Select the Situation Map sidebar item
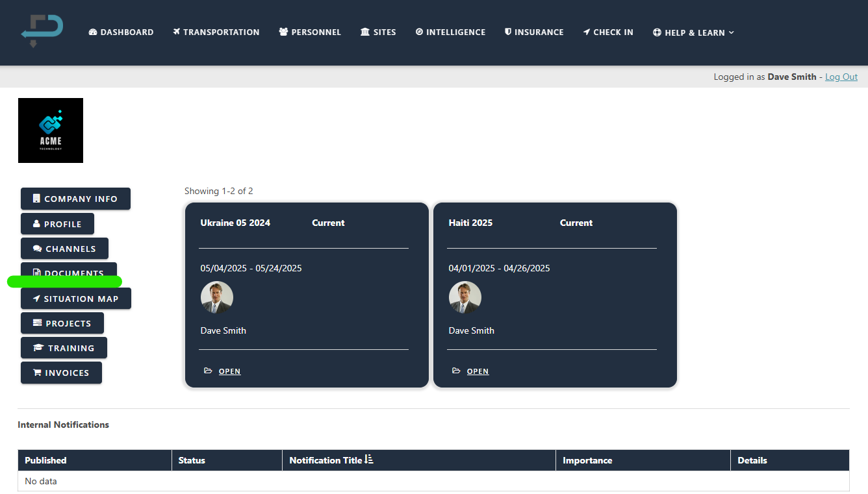The width and height of the screenshot is (868, 494). 75,298
